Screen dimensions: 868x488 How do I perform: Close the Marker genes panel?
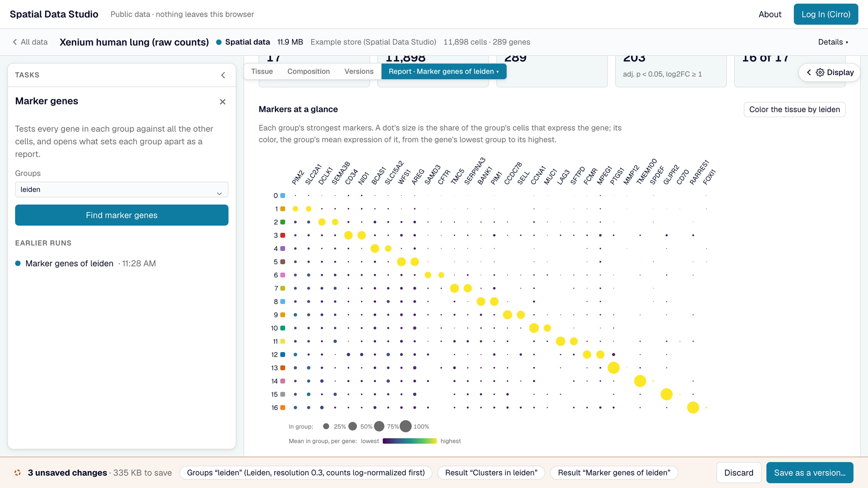click(222, 102)
